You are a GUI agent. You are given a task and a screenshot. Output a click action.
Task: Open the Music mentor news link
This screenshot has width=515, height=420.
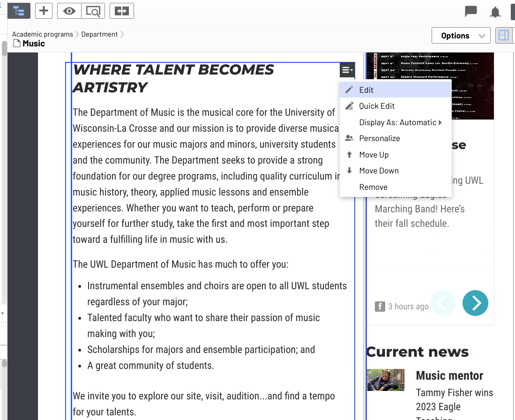click(449, 375)
